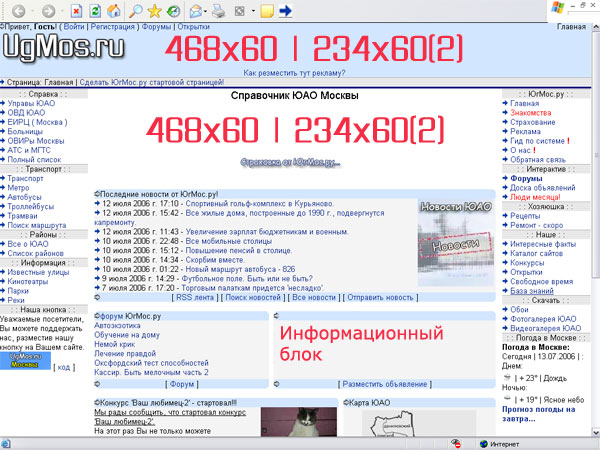Viewport: 600px width, 450px height.
Task: Click Поиск новостей link
Action: [x=253, y=297]
